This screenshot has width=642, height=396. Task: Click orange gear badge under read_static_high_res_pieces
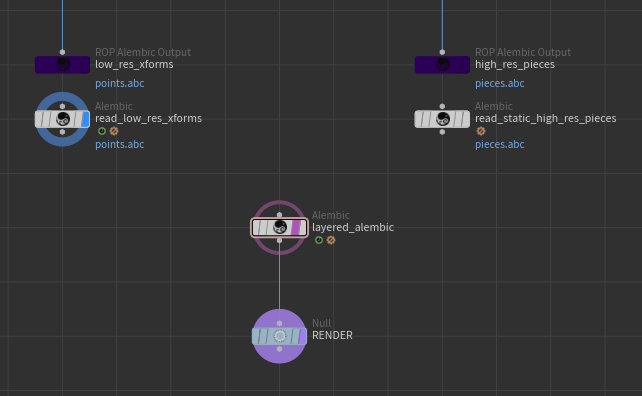click(481, 131)
